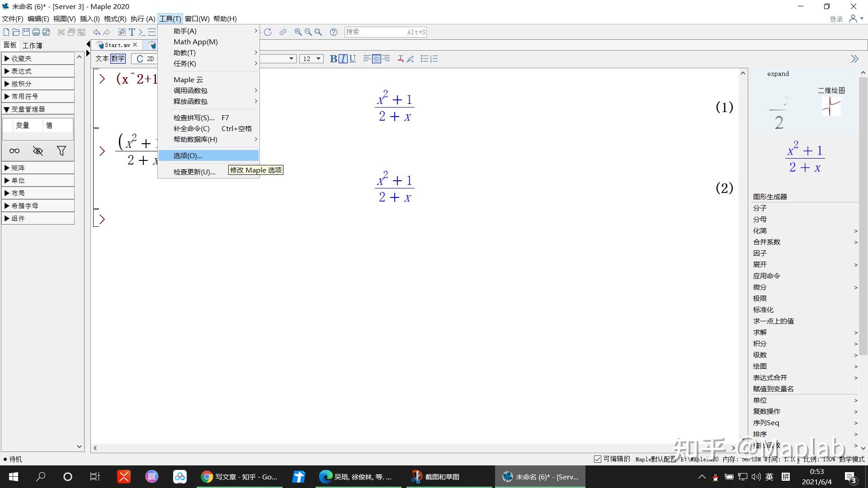This screenshot has width=868, height=488.
Task: Toggle italic formatting button
Action: point(343,59)
